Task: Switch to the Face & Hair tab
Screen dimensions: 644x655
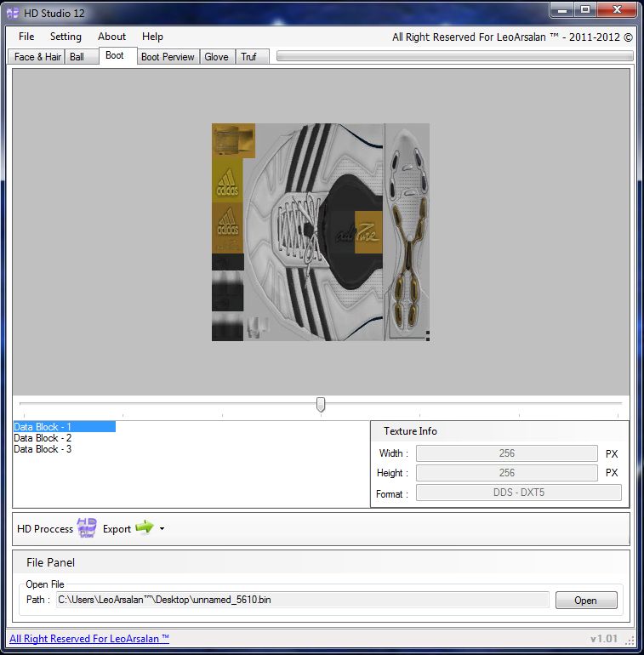Action: (37, 57)
